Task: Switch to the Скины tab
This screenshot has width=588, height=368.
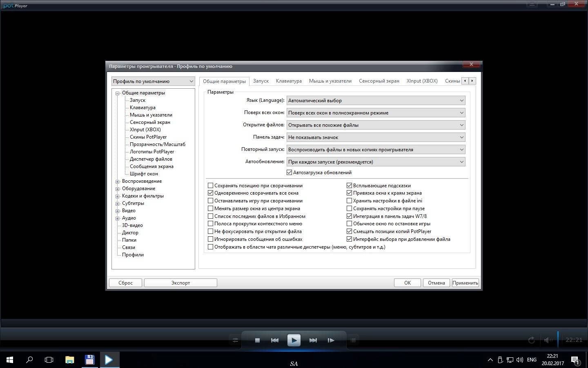Action: pyautogui.click(x=452, y=81)
